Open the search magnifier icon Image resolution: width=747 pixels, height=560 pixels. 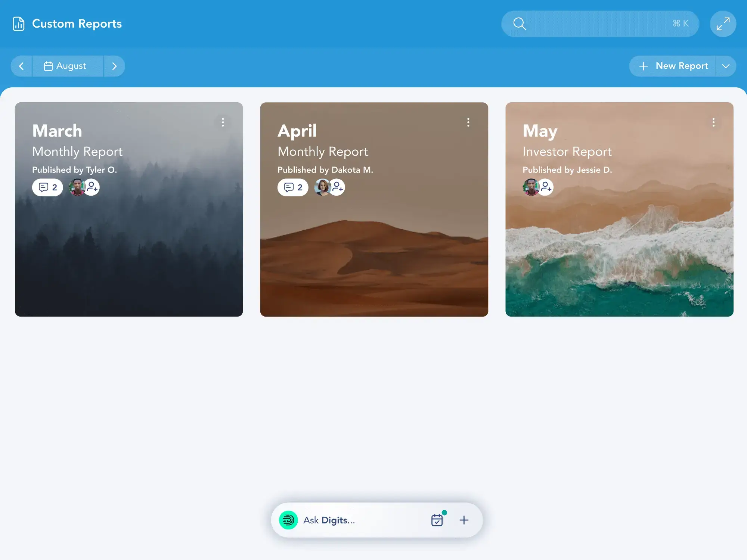520,24
